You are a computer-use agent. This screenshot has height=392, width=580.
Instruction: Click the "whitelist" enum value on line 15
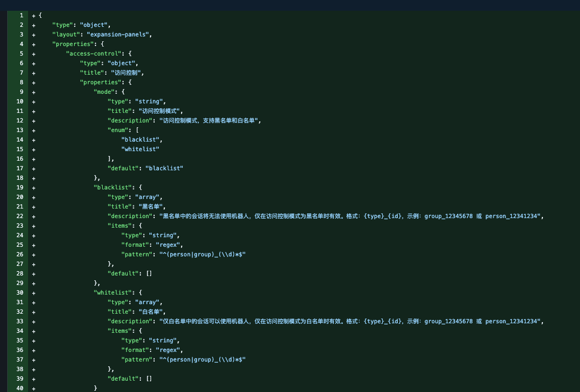pos(140,149)
